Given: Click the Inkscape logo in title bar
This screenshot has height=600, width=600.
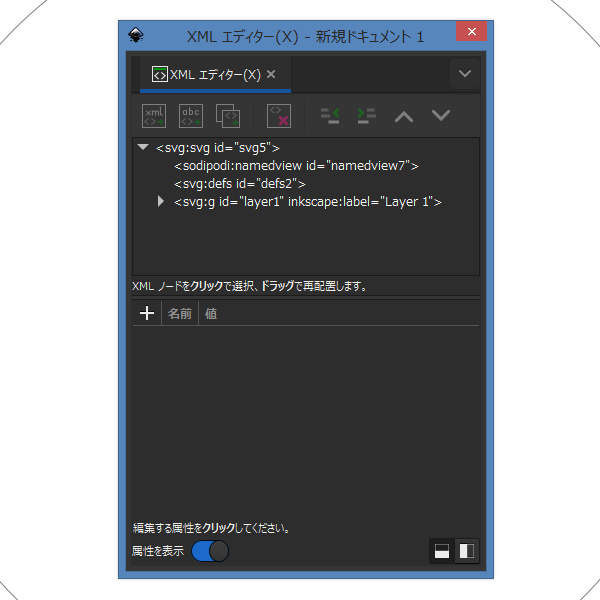Looking at the screenshot, I should coord(136,35).
